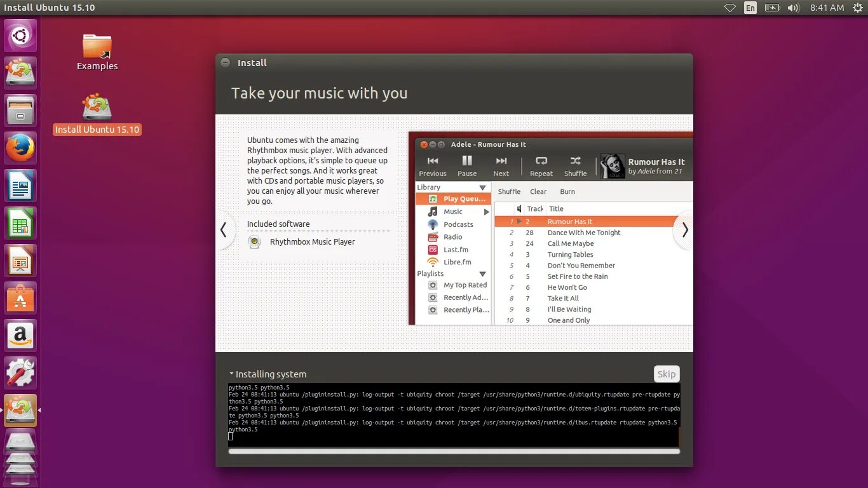
Task: Open the Ubuntu Dash search launcher
Action: [x=20, y=36]
